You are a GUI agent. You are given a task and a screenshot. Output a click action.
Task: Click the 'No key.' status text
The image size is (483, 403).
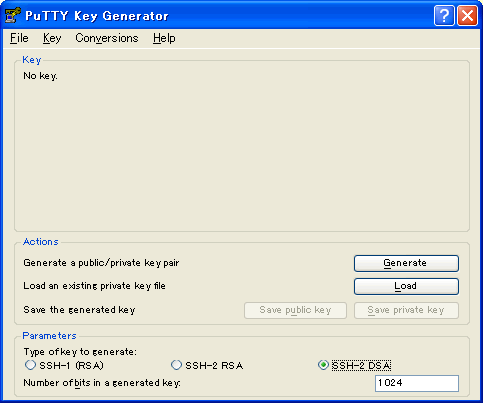tap(40, 76)
